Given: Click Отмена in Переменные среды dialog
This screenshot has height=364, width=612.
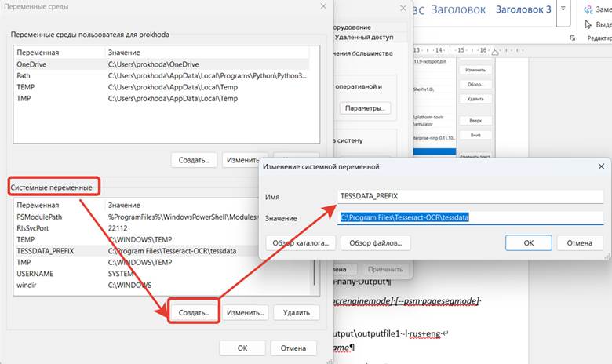Looking at the screenshot, I should tap(293, 348).
